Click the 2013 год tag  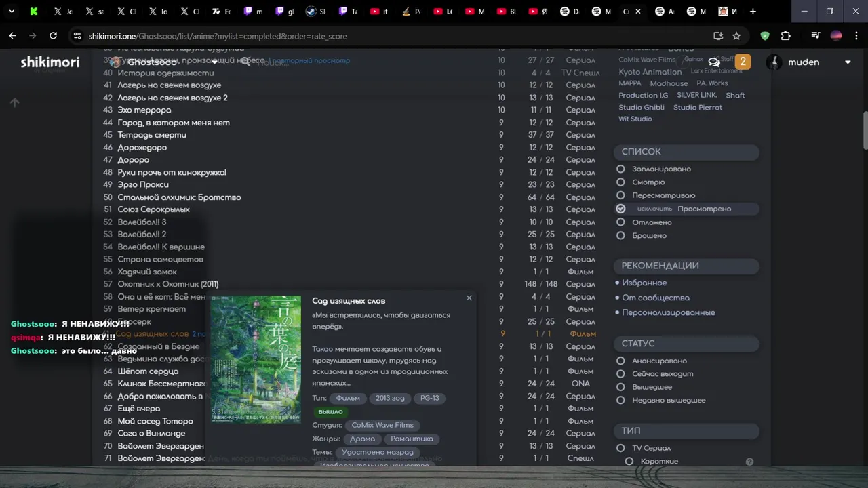389,398
